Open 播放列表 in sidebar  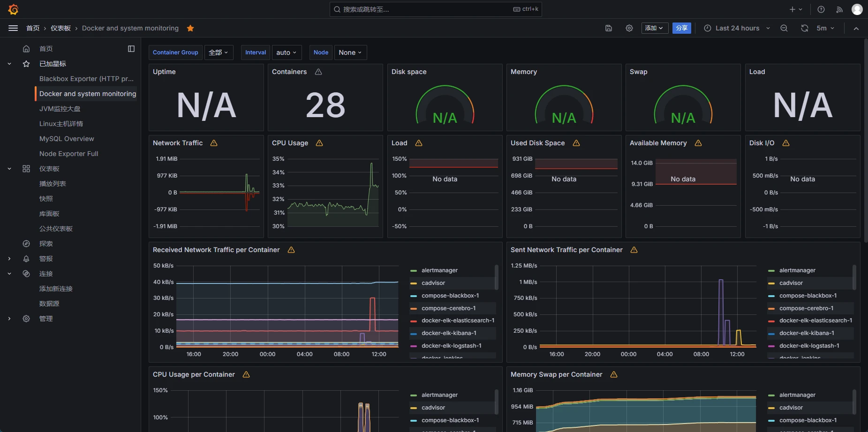pyautogui.click(x=53, y=184)
